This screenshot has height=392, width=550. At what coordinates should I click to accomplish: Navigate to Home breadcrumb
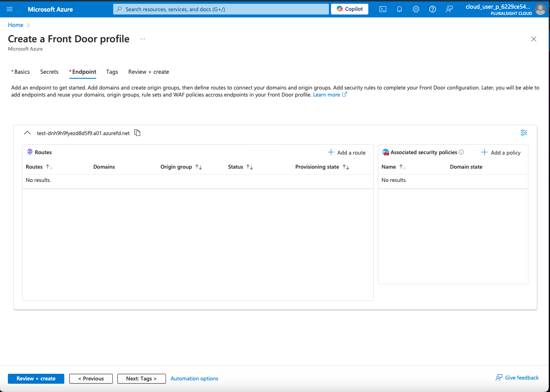[16, 25]
